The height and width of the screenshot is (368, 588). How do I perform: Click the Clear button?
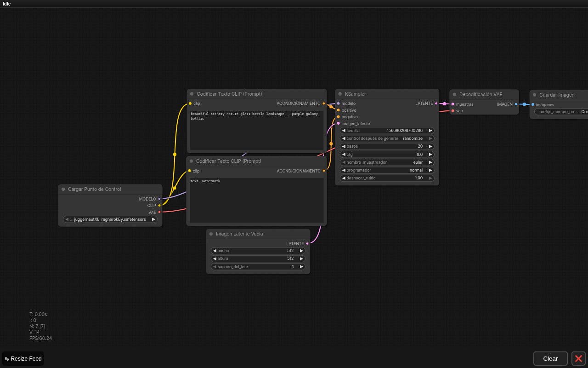(x=550, y=358)
